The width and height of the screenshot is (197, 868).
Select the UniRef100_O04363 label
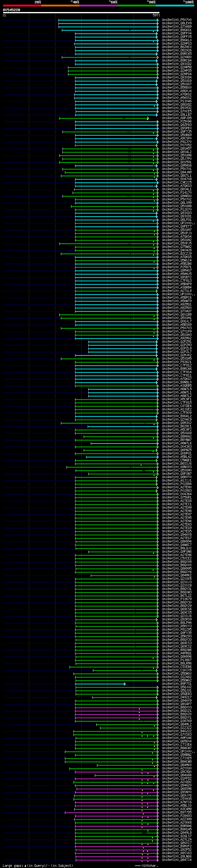pyautogui.click(x=177, y=447)
